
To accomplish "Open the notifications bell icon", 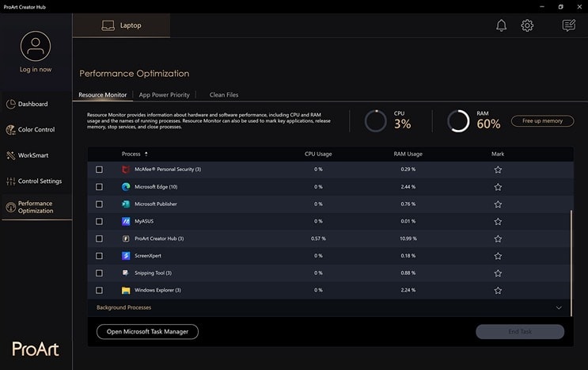I will [501, 25].
